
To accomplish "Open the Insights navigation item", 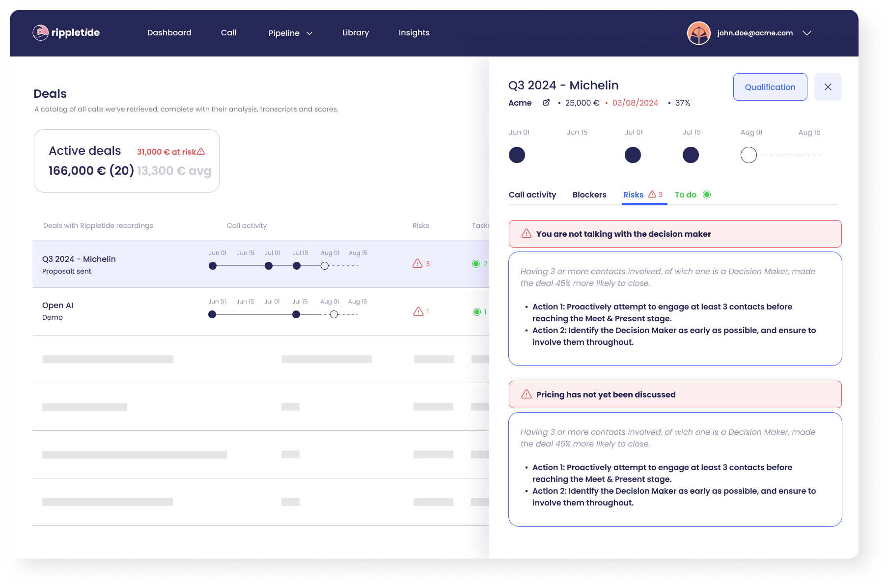I will coord(414,32).
